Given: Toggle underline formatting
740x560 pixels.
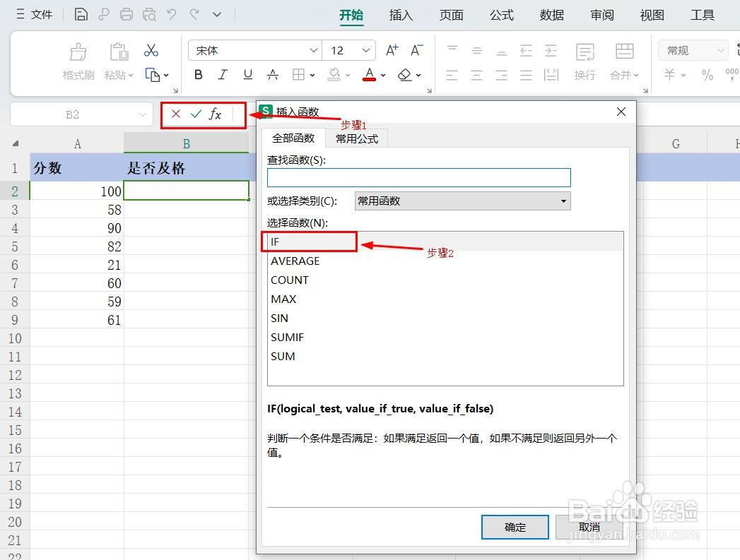Looking at the screenshot, I should [x=247, y=74].
